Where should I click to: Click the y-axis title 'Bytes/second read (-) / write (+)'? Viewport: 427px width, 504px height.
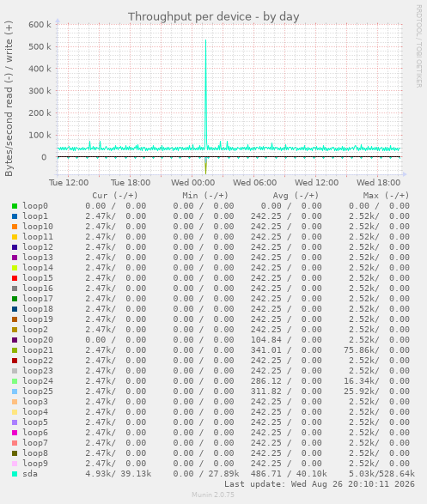9,99
